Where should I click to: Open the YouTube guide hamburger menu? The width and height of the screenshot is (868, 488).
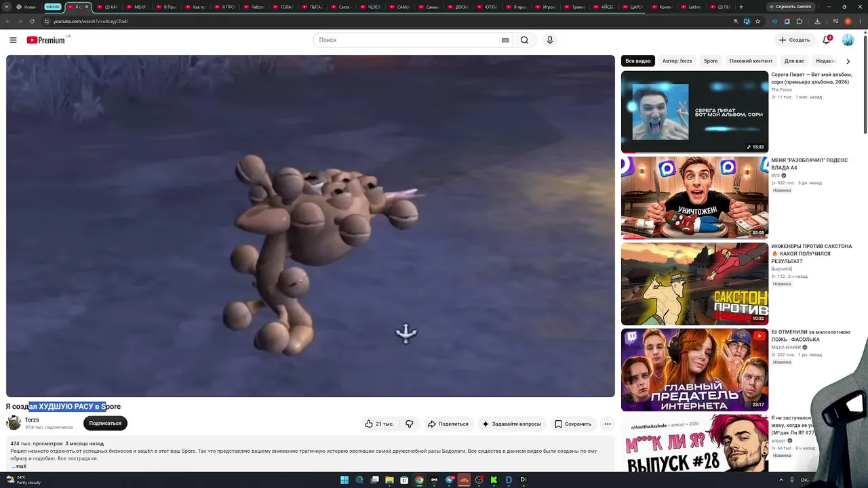click(13, 40)
